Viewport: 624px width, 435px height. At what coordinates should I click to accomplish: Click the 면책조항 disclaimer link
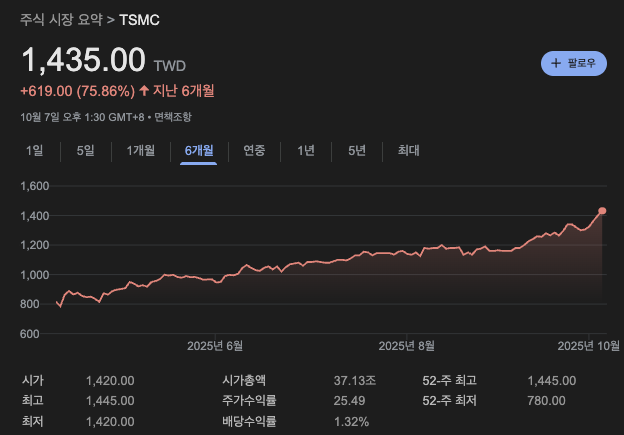point(173,117)
